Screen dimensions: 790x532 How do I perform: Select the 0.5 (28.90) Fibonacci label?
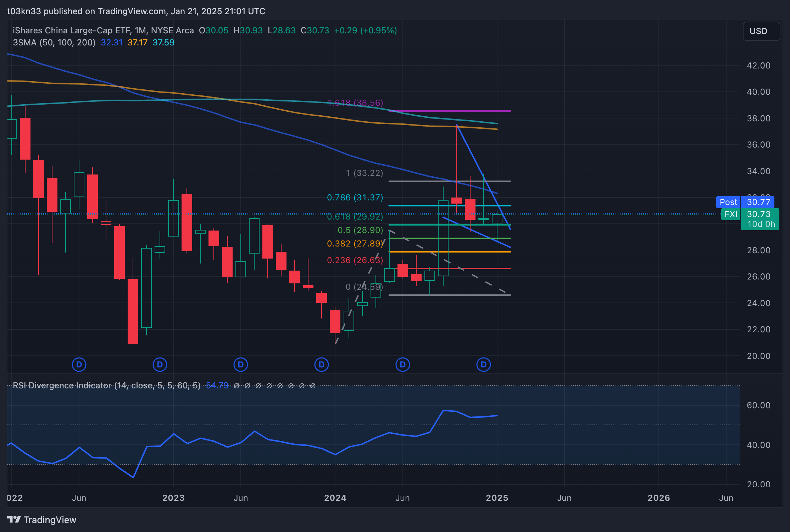click(x=360, y=230)
